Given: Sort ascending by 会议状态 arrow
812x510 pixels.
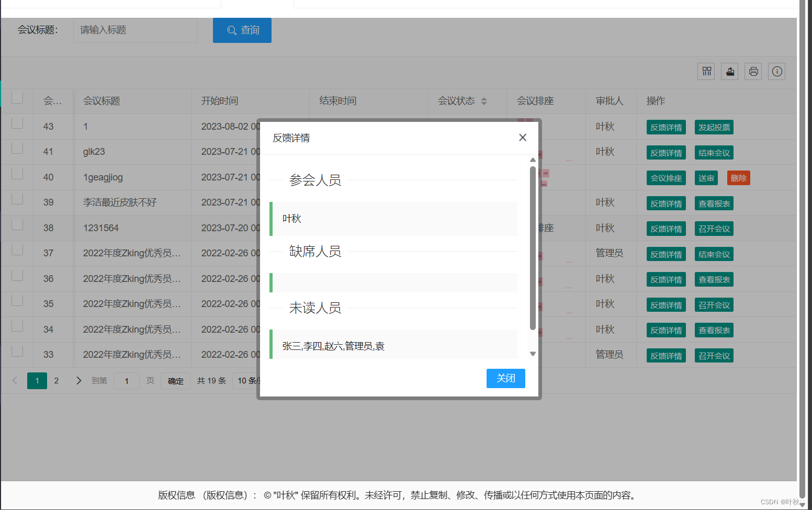Looking at the screenshot, I should pyautogui.click(x=484, y=98).
